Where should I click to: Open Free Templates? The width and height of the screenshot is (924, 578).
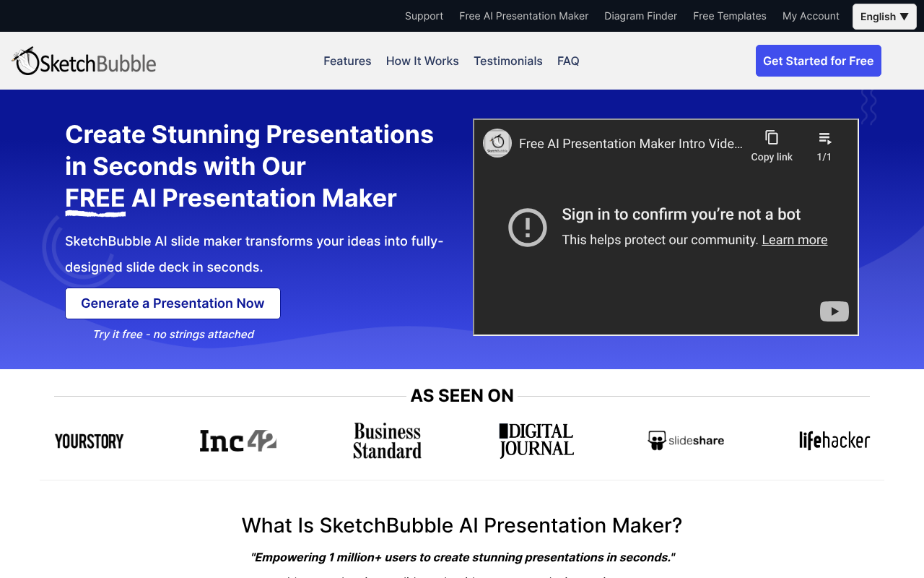pyautogui.click(x=729, y=15)
